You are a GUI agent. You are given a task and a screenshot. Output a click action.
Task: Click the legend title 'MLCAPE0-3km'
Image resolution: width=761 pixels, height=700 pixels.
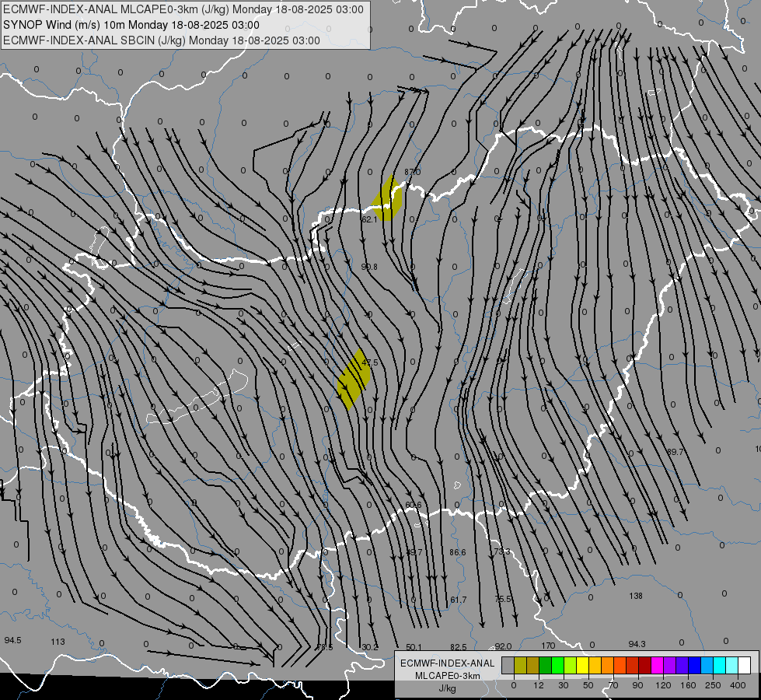coord(448,676)
